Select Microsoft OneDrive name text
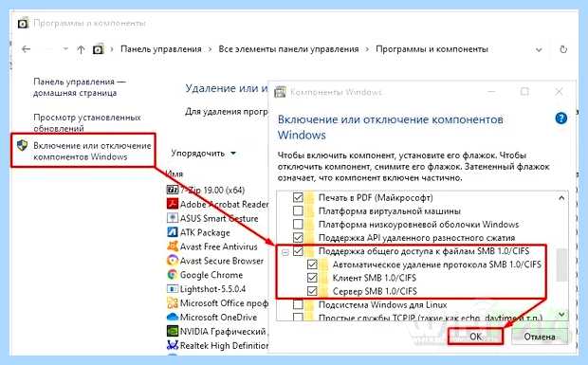The image size is (588, 365). [218, 317]
